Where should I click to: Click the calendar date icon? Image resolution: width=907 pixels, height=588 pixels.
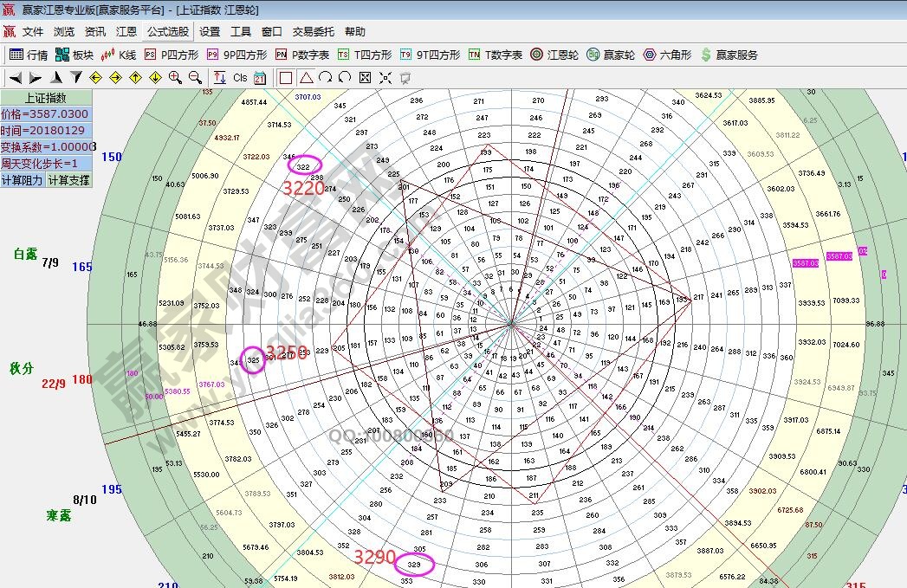(260, 77)
